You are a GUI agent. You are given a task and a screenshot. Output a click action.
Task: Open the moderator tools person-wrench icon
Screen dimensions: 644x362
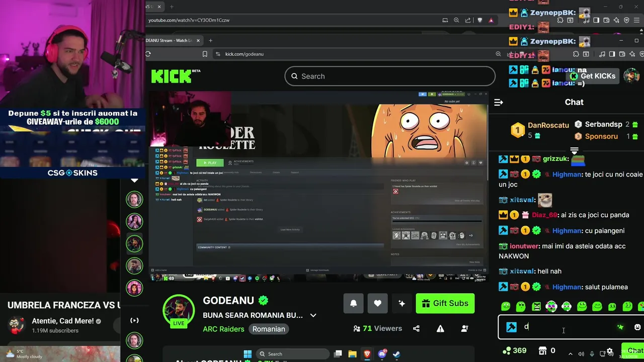(x=464, y=328)
